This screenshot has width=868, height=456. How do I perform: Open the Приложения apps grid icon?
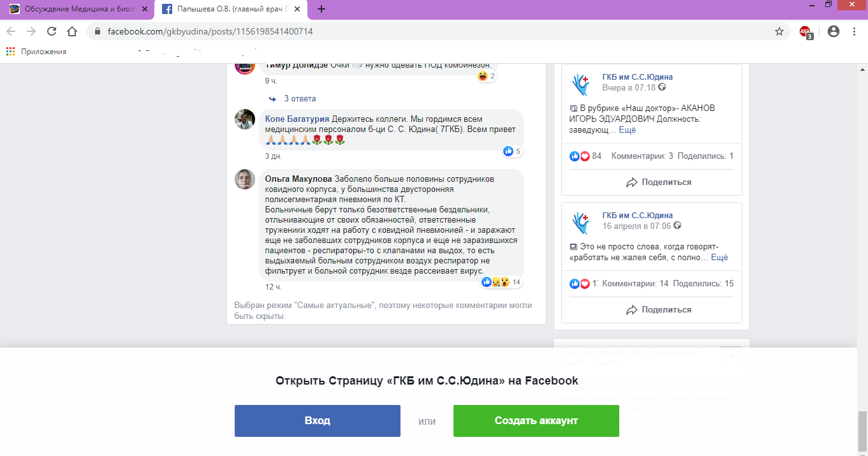10,52
